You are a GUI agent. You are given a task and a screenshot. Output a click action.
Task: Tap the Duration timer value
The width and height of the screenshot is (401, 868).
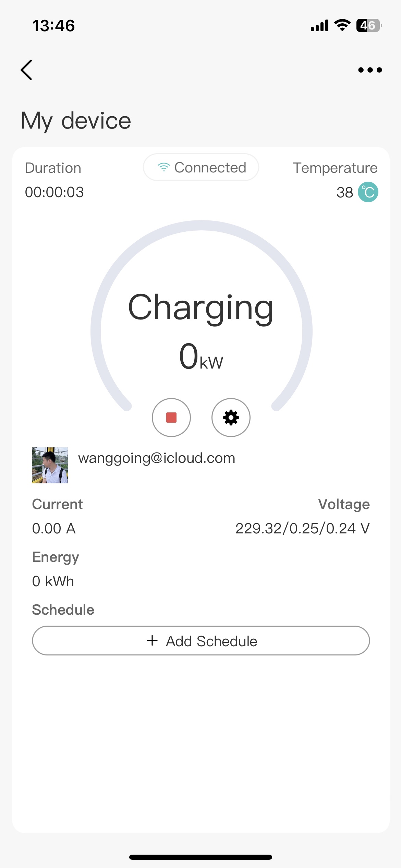[54, 192]
